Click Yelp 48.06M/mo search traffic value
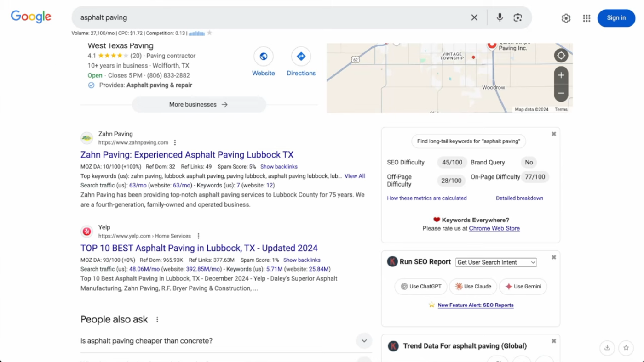644x362 pixels. click(144, 269)
